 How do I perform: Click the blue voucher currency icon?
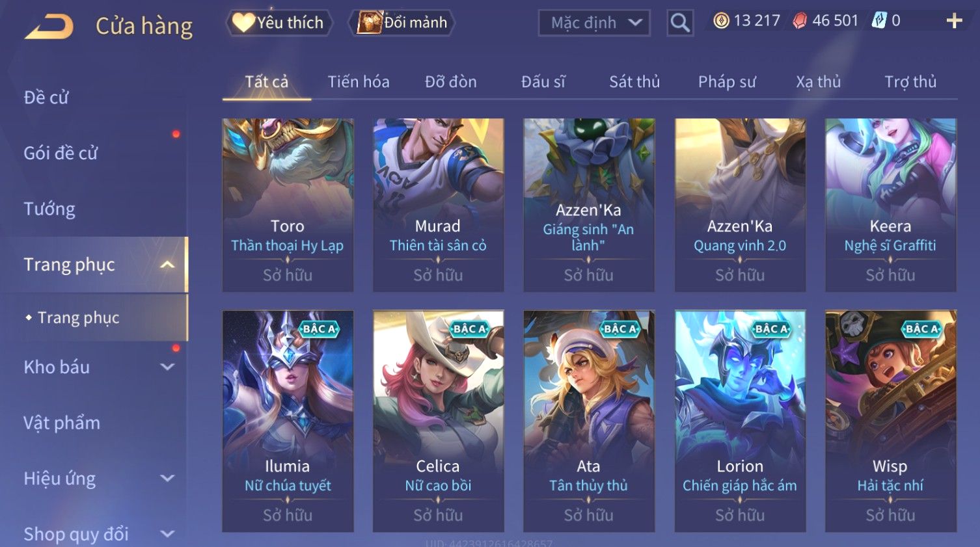(x=879, y=21)
